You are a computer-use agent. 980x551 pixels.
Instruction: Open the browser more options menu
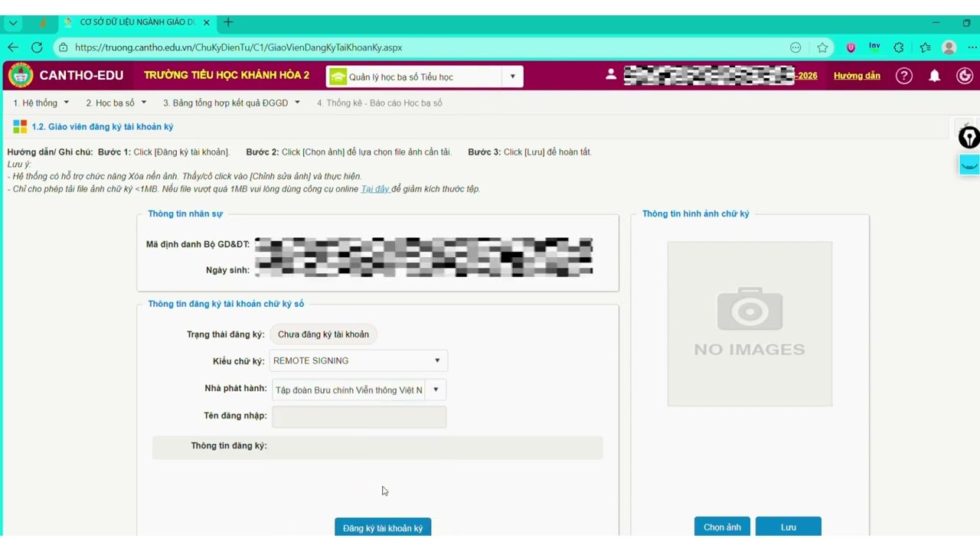click(x=973, y=47)
